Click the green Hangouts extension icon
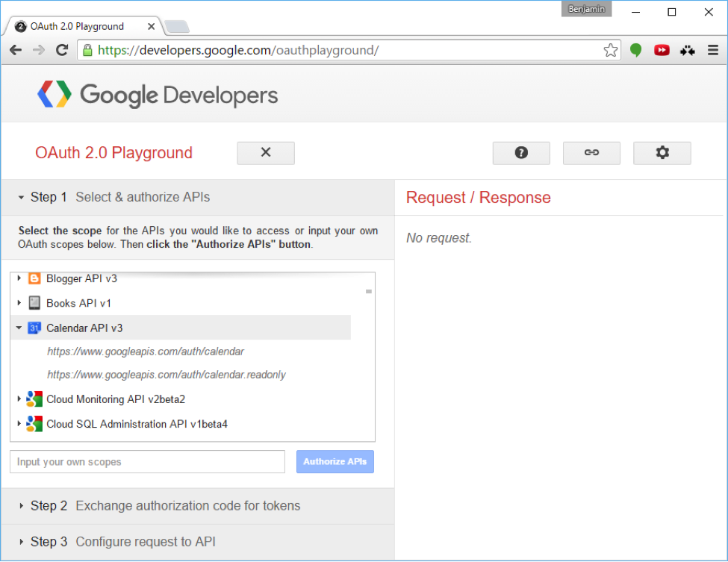The image size is (728, 562). tap(635, 50)
